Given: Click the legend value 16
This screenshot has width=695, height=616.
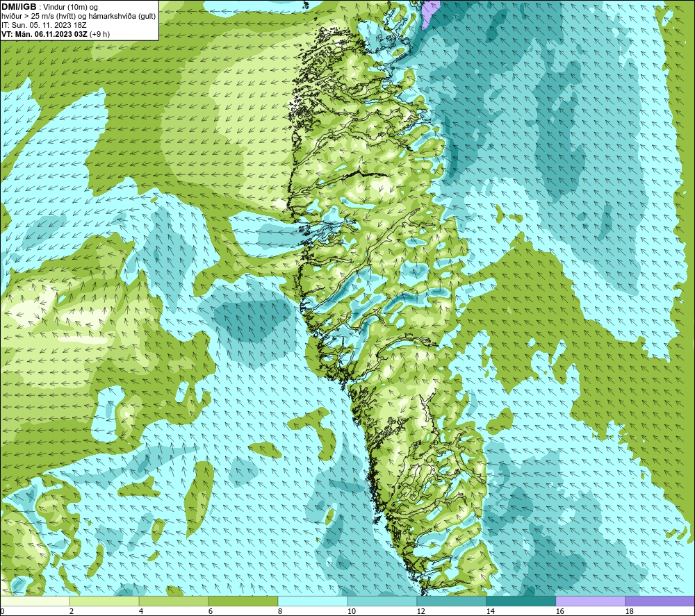Looking at the screenshot, I should pyautogui.click(x=559, y=612).
